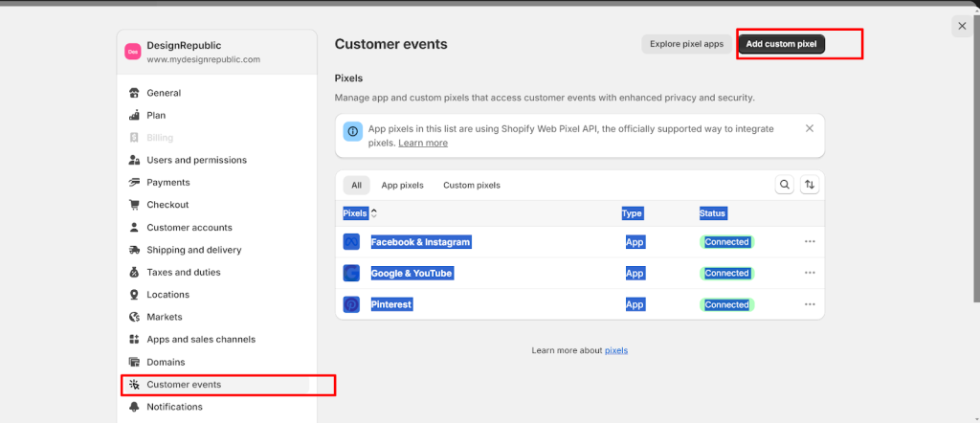Open the Learn more link in banner
This screenshot has width=980, height=423.
click(423, 143)
